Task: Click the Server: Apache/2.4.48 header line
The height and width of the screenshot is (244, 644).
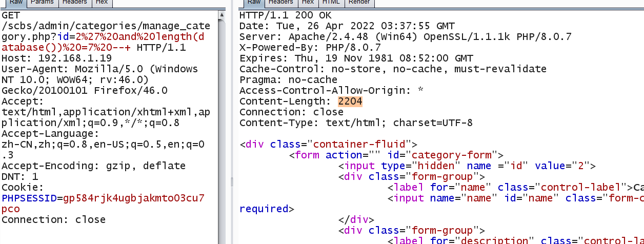Action: point(406,37)
